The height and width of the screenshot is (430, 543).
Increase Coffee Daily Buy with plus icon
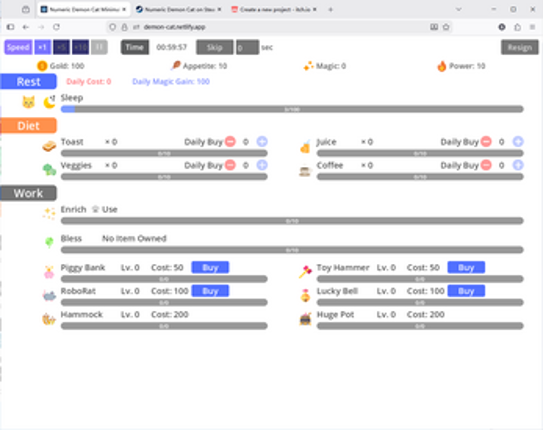click(x=518, y=165)
